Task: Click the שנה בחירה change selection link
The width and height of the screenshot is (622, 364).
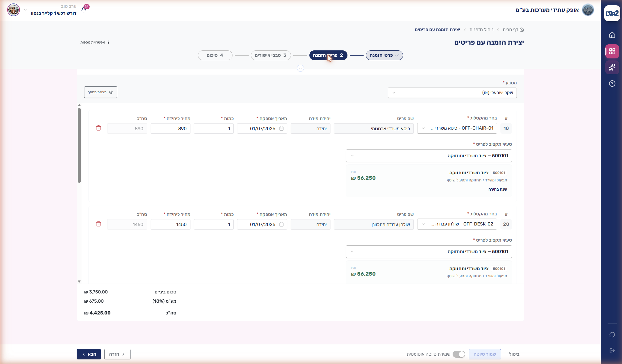Action: pyautogui.click(x=498, y=189)
